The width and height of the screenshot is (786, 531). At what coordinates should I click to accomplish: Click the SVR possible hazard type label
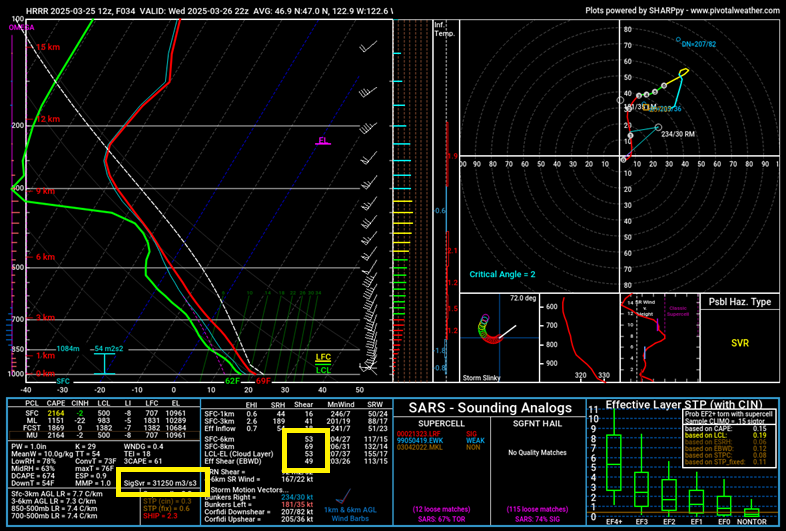739,342
